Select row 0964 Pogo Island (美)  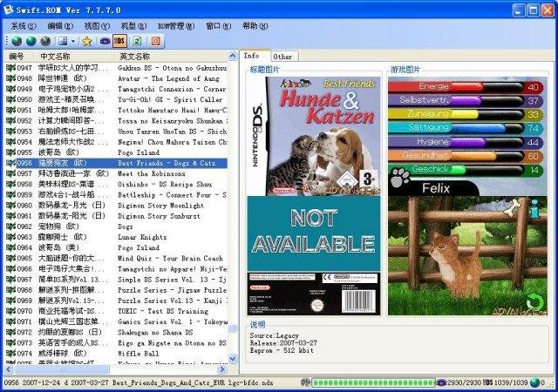point(116,247)
